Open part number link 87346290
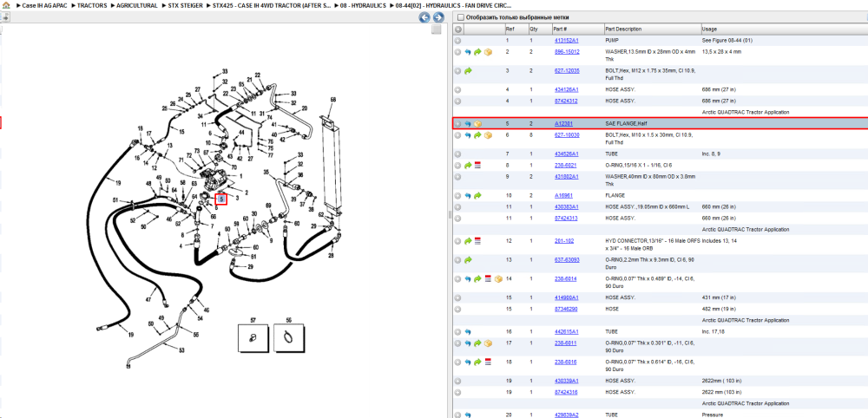 coord(566,309)
